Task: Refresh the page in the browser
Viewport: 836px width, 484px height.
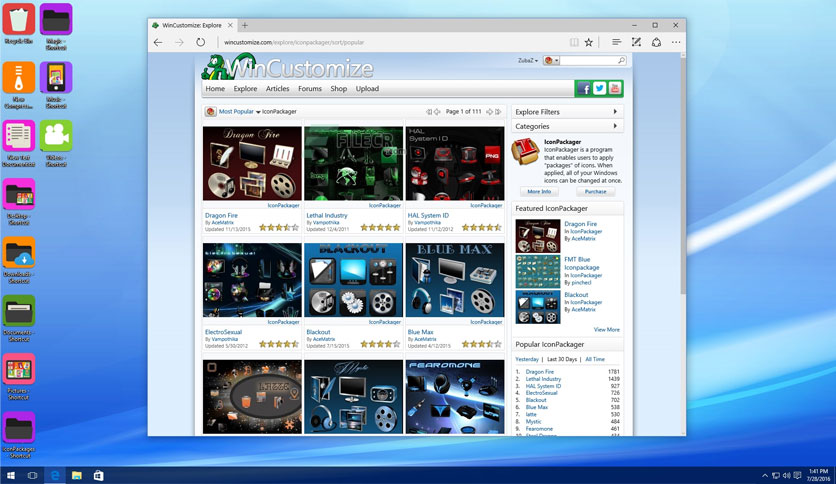Action: tap(200, 42)
